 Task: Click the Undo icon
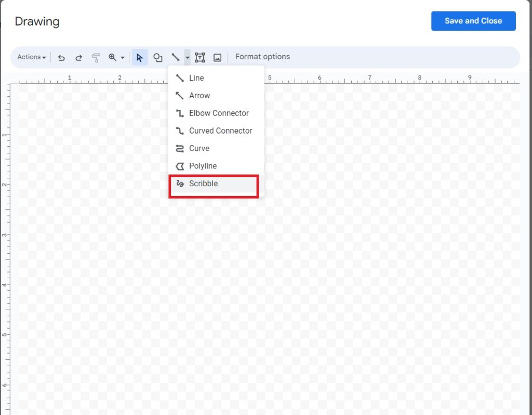pos(61,57)
